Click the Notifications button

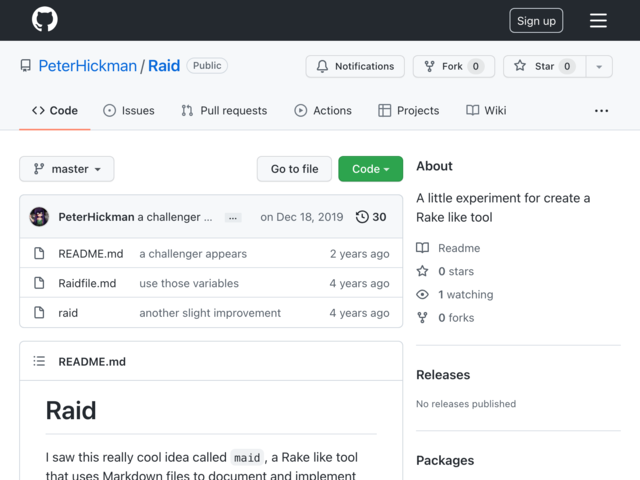(x=355, y=66)
